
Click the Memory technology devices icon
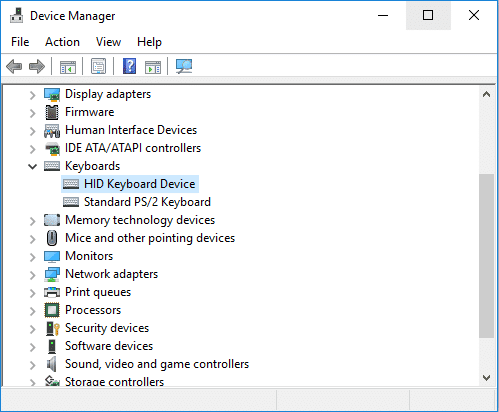[x=52, y=220]
